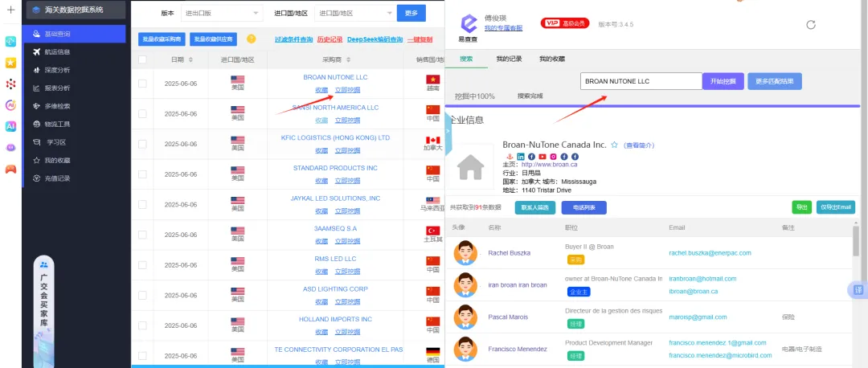Open the DeepSeek编码查询 link
The image size is (868, 368).
(375, 39)
